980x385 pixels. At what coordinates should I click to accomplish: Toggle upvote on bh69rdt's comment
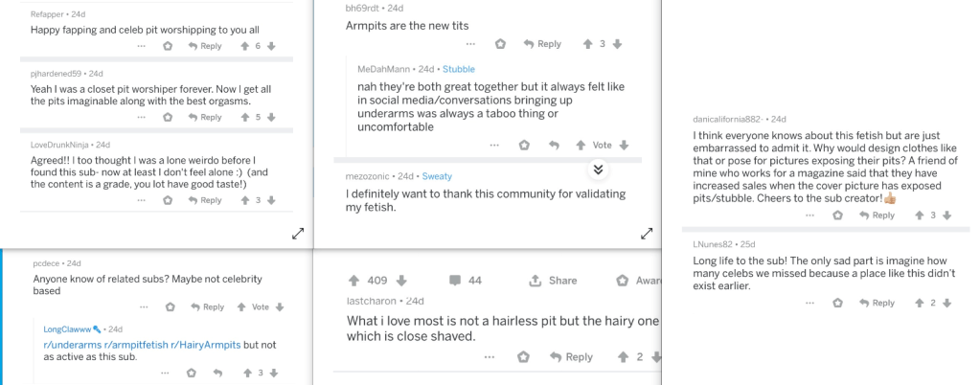coord(587,44)
